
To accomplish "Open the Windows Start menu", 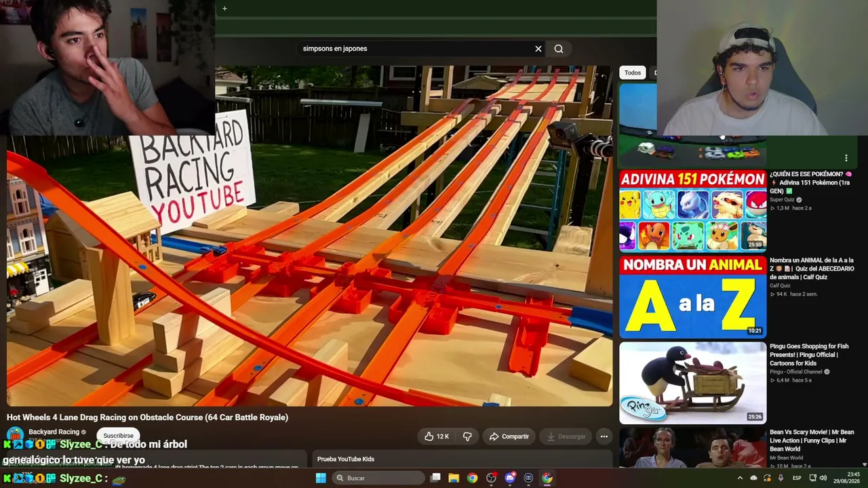I will coord(321,478).
